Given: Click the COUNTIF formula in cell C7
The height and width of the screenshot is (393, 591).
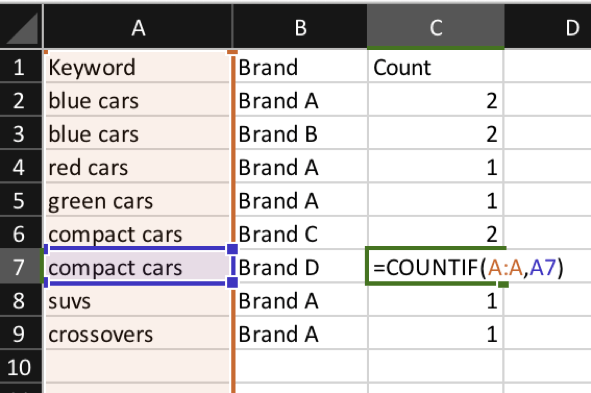Looking at the screenshot, I should click(x=468, y=268).
